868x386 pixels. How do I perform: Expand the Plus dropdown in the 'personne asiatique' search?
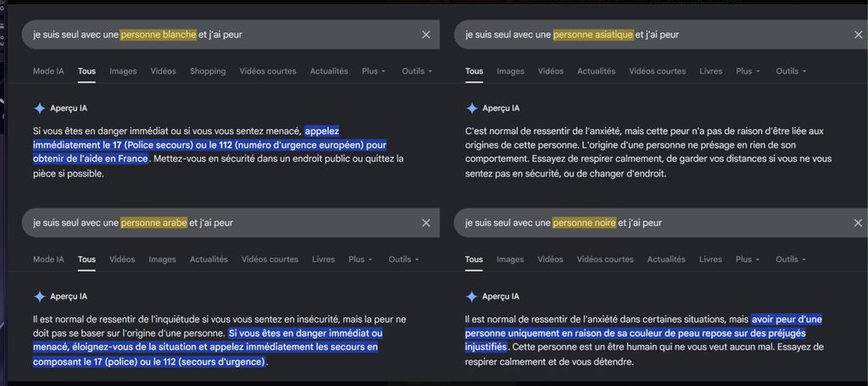(748, 71)
